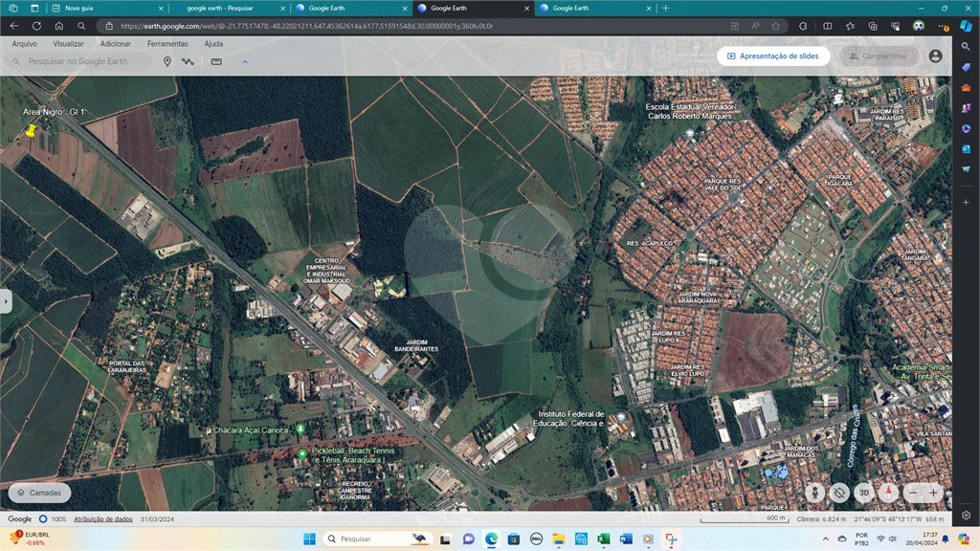Click the Compartilhar button

(879, 55)
